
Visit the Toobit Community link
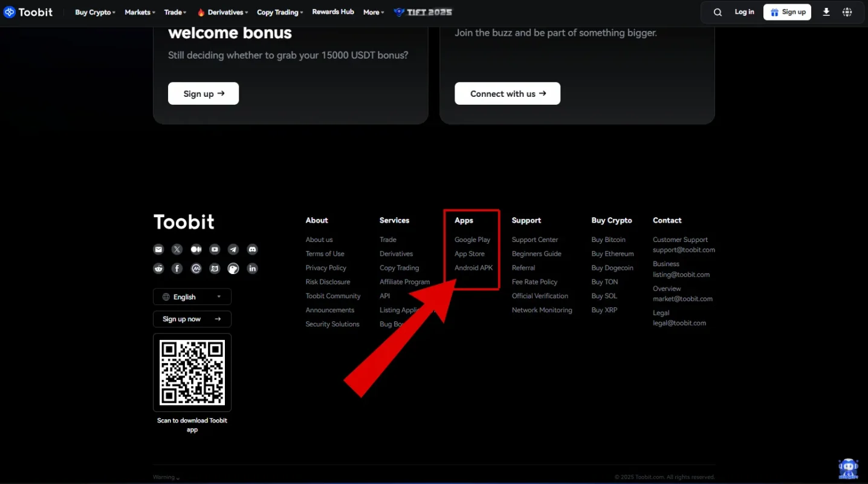(333, 296)
